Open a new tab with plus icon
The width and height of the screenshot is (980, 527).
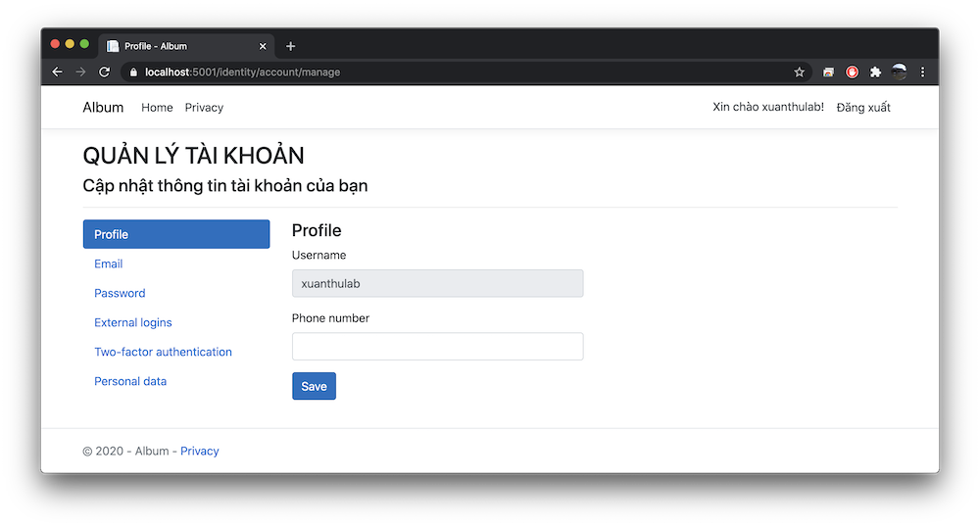[x=291, y=46]
